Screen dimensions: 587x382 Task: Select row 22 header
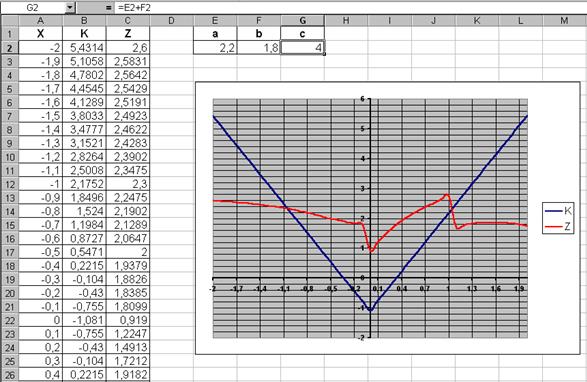coord(9,320)
